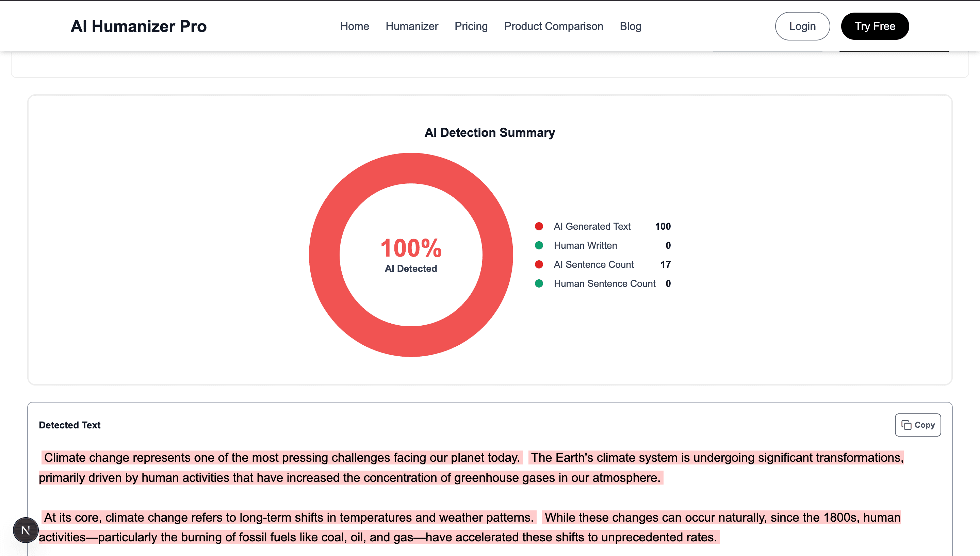
Task: Toggle AI Generated Text visibility in legend
Action: [x=592, y=226]
